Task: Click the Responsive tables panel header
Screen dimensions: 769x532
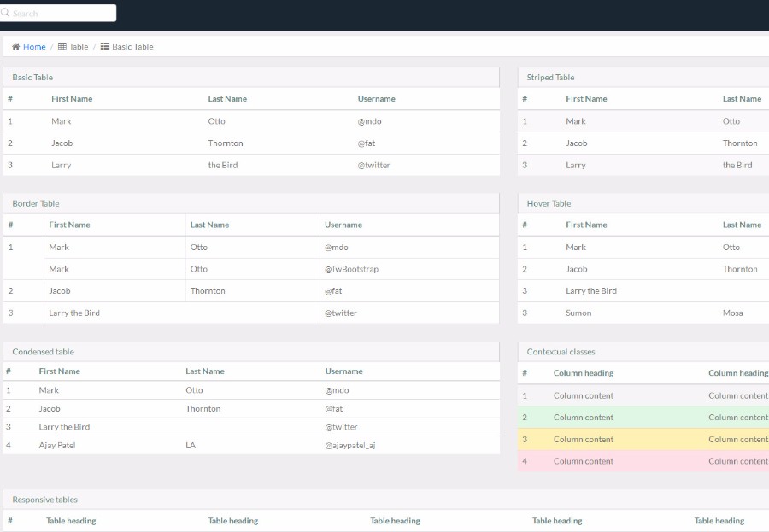Action: tap(385, 500)
